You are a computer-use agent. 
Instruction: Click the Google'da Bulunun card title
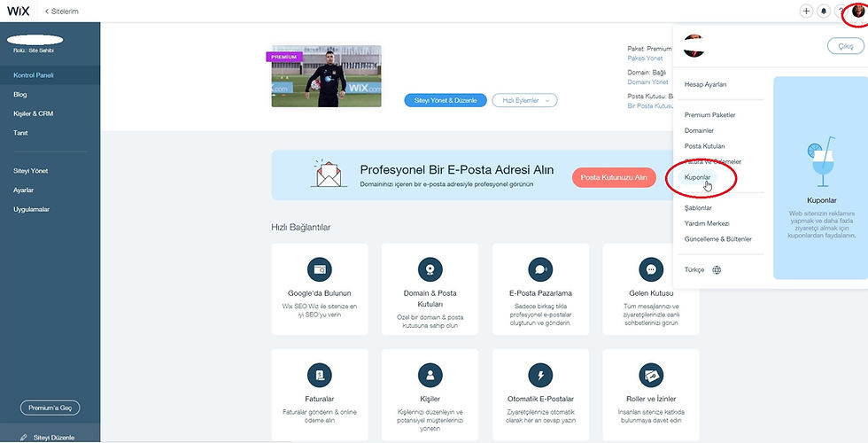pos(320,293)
